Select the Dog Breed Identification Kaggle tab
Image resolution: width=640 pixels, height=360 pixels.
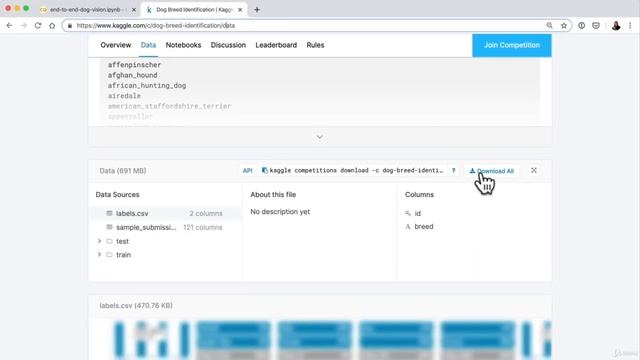194,9
